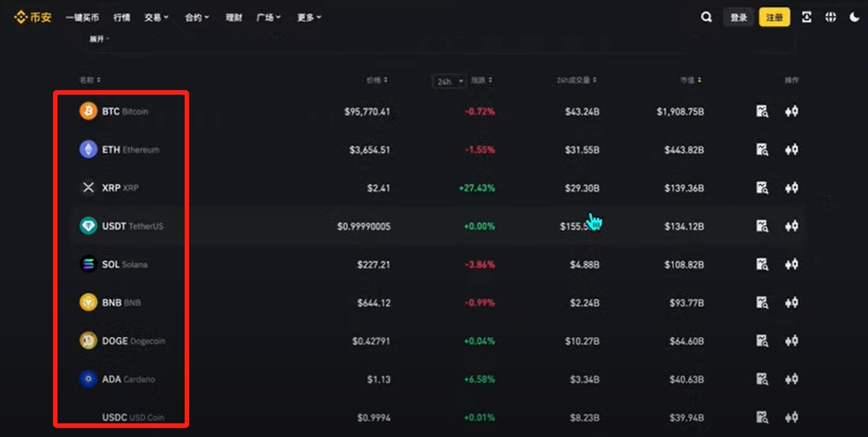Open trade icon in BNB row
The height and width of the screenshot is (437, 868).
792,302
